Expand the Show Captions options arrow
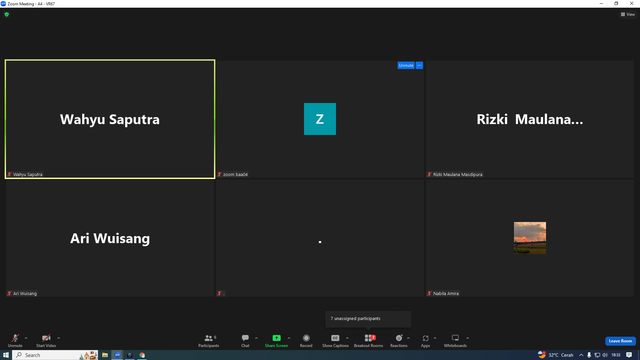 pyautogui.click(x=347, y=338)
